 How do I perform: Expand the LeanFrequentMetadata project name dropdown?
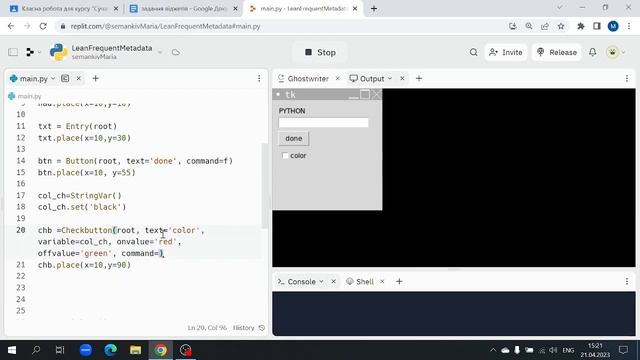pyautogui.click(x=160, y=52)
